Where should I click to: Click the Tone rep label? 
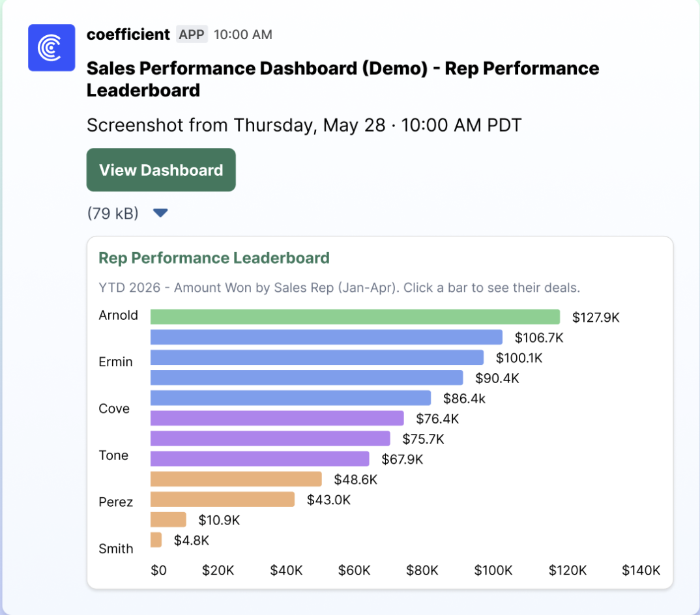[113, 455]
